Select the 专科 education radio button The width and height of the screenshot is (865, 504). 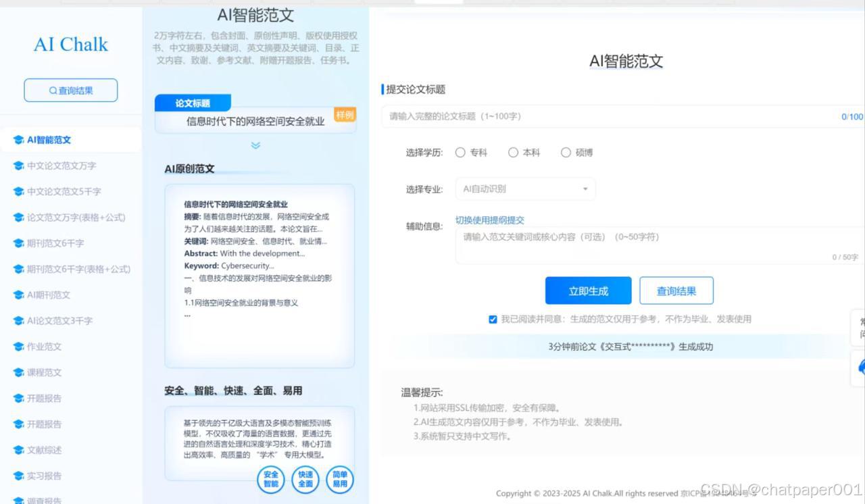coord(460,153)
